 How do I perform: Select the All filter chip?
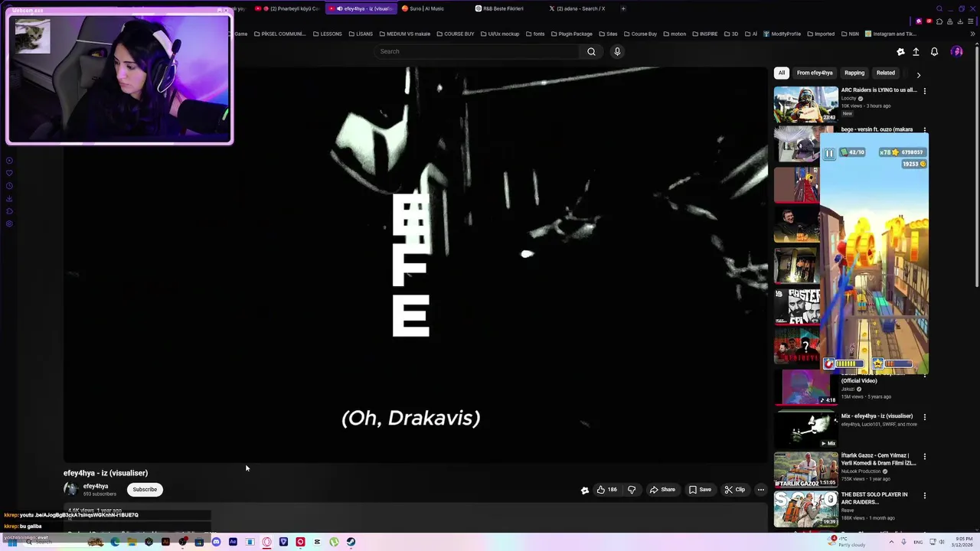(782, 73)
